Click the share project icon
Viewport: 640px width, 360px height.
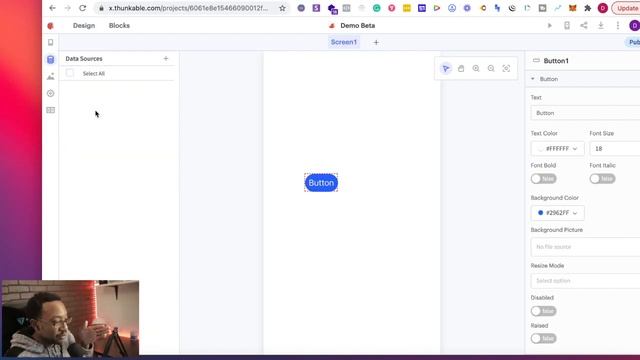click(x=584, y=25)
